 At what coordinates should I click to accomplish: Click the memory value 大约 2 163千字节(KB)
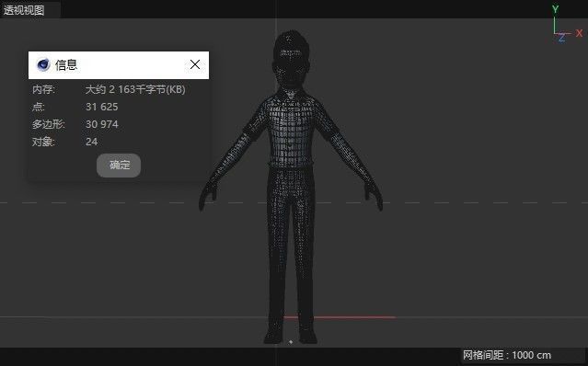coord(135,89)
